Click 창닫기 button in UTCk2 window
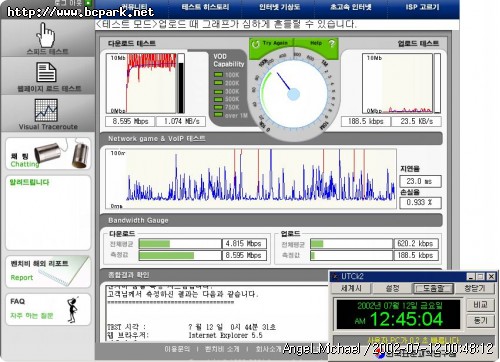The width and height of the screenshot is (500, 362). [475, 288]
